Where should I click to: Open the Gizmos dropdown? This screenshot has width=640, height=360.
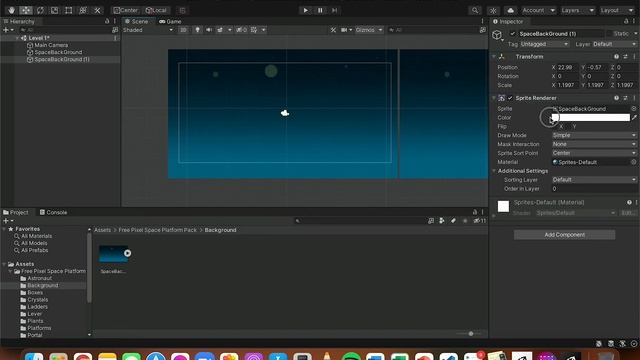(x=369, y=30)
